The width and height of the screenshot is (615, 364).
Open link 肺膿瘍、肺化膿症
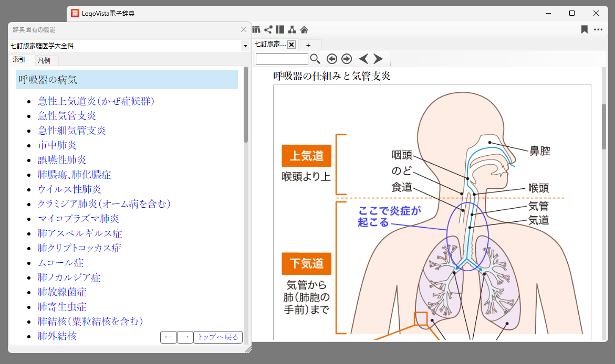75,174
